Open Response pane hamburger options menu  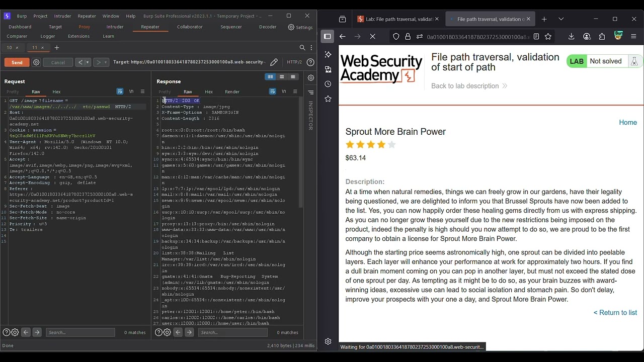click(295, 92)
